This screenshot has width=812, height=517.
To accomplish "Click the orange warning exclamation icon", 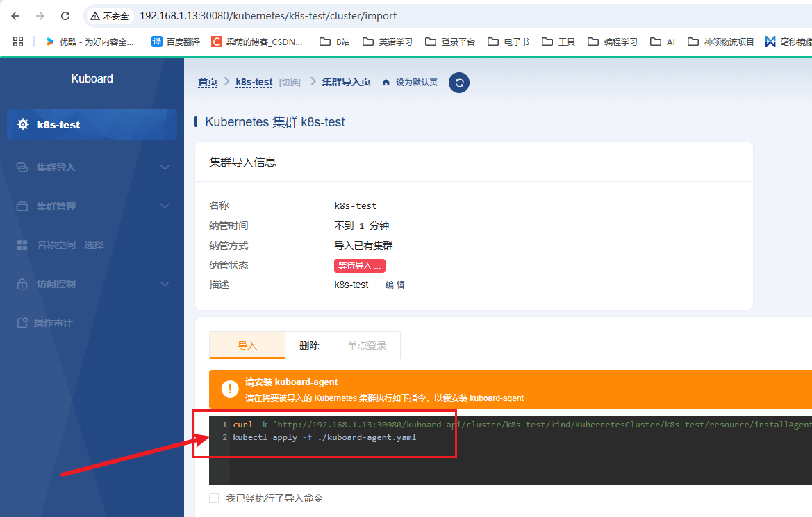I will 230,389.
